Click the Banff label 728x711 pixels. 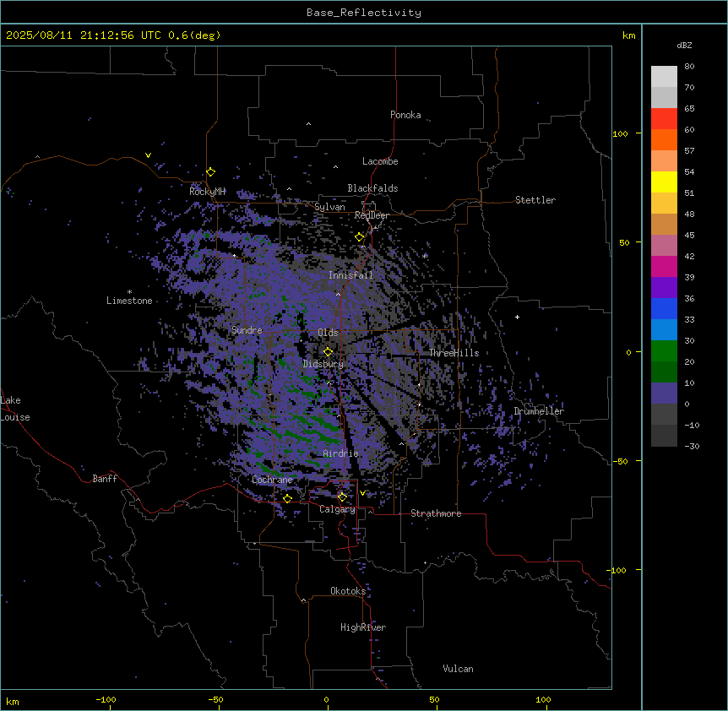(x=105, y=479)
